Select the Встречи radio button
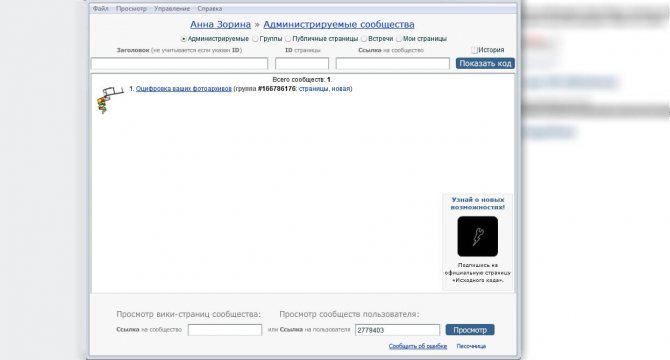670x360 pixels. tap(364, 39)
